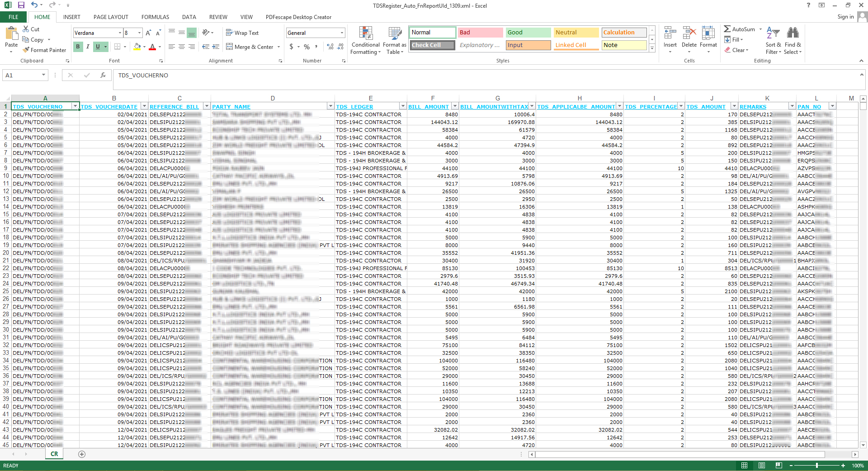Open the FORMULAS ribbon tab
Screen dimensions: 868x471
155,17
